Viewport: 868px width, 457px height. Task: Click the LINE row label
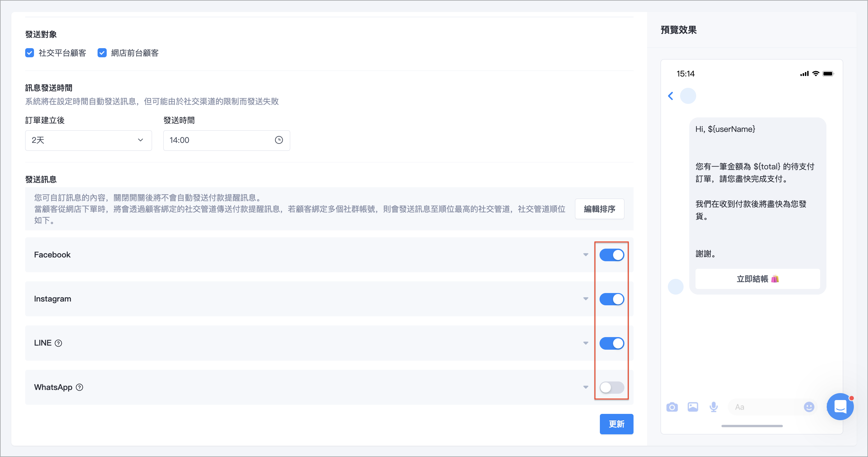pyautogui.click(x=43, y=343)
